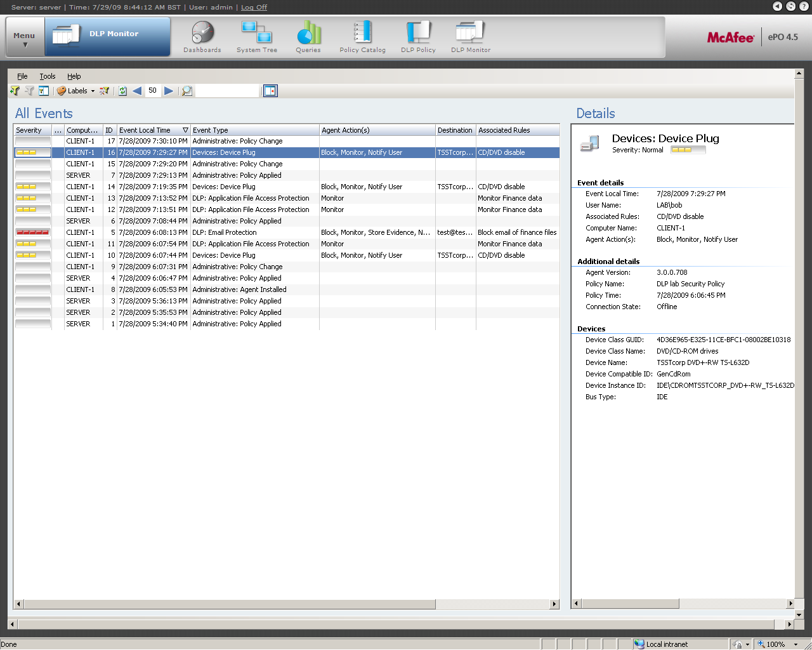Viewport: 812px width, 650px height.
Task: Select the active blue DLP Monitor tab
Action: 107,36
